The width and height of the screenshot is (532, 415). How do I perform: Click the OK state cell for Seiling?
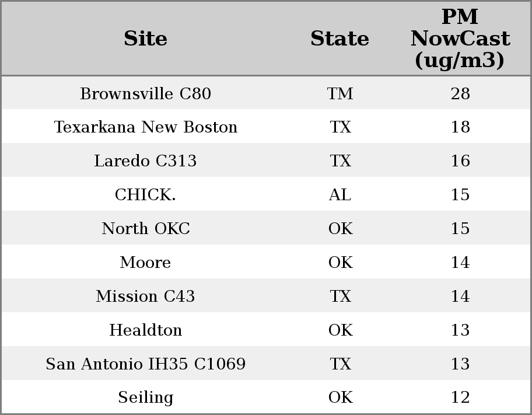[340, 397]
